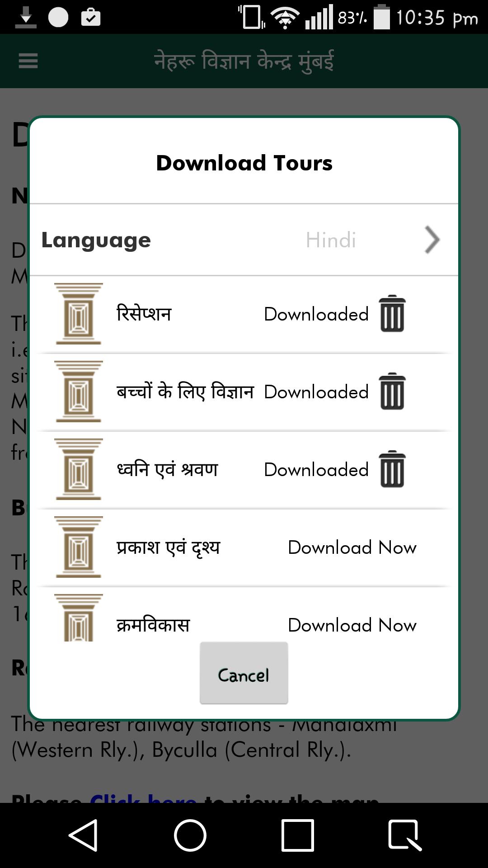488x868 pixels.
Task: Select the प्रकाश एवं दृश्य tour name
Action: 168,547
